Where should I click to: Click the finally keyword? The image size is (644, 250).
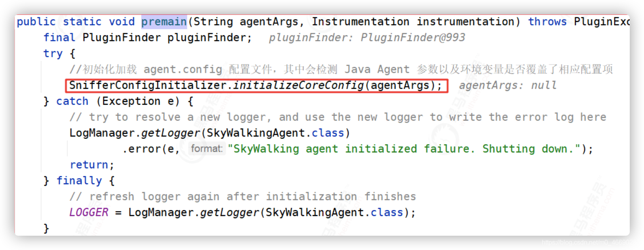pos(79,181)
